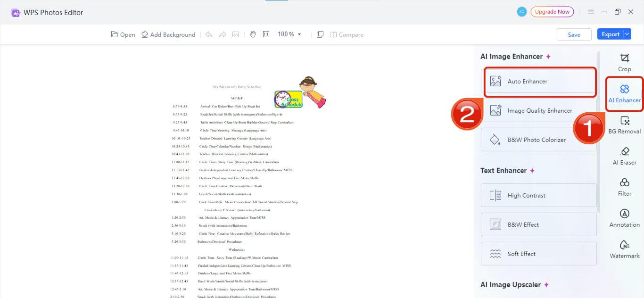Activate the hand pan tool
The image size is (644, 298).
(253, 34)
